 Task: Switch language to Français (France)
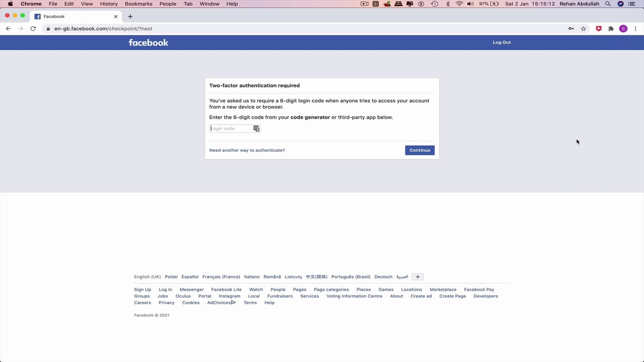221,277
